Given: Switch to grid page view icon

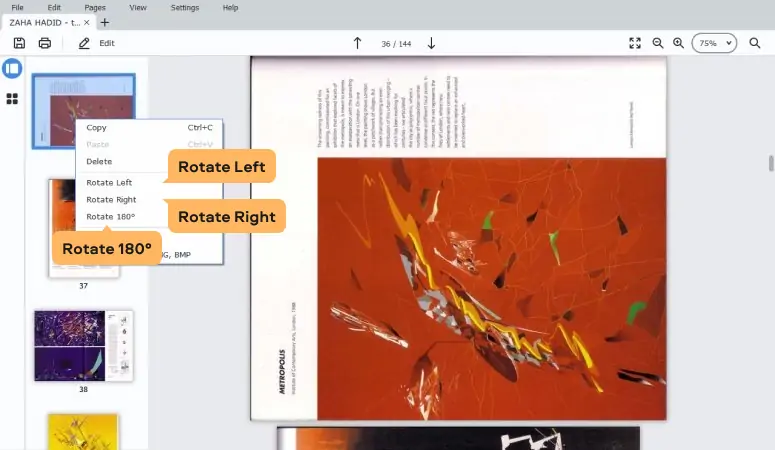Looking at the screenshot, I should 12,99.
